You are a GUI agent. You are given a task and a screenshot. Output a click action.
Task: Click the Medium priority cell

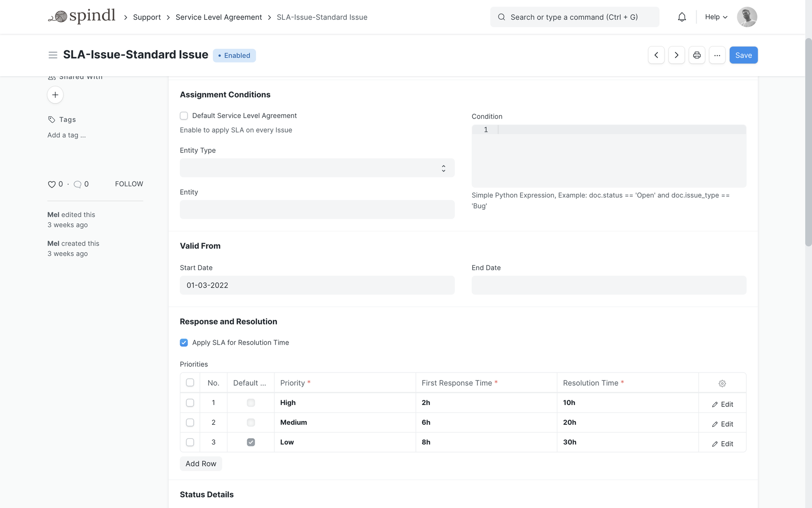[x=345, y=422]
